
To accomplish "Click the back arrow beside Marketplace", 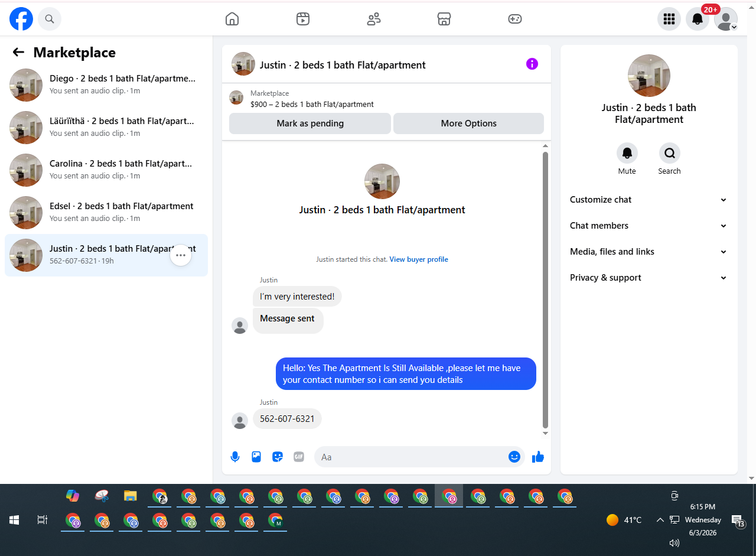I will pos(18,53).
